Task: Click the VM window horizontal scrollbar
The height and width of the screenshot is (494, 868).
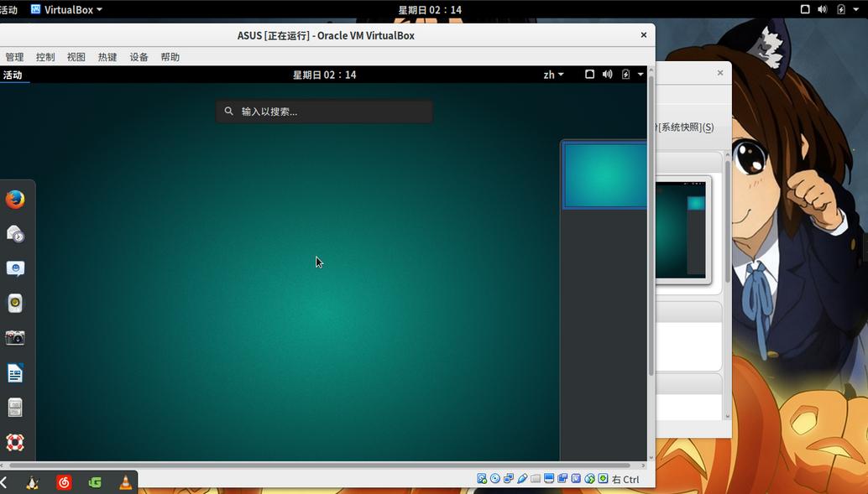Action: 319,465
